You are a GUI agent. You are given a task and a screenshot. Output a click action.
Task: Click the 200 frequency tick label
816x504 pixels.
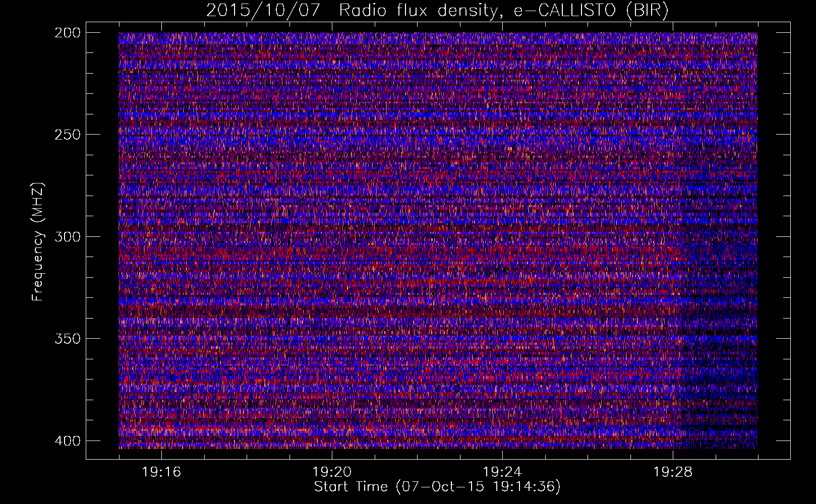pyautogui.click(x=67, y=32)
